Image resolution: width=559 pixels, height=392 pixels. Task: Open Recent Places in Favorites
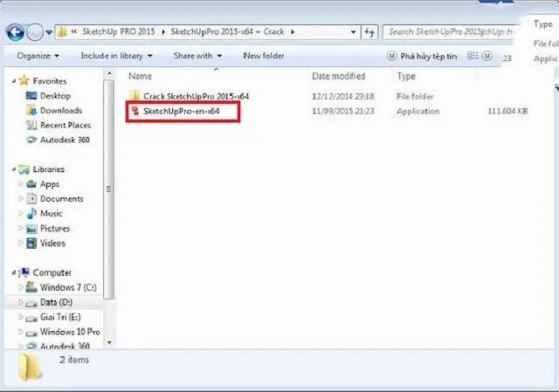pyautogui.click(x=66, y=125)
